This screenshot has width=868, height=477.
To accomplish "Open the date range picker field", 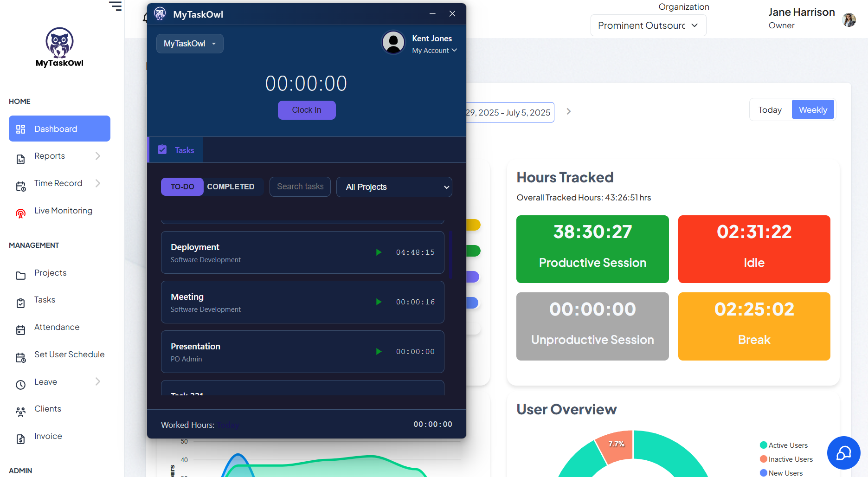I will (x=510, y=112).
